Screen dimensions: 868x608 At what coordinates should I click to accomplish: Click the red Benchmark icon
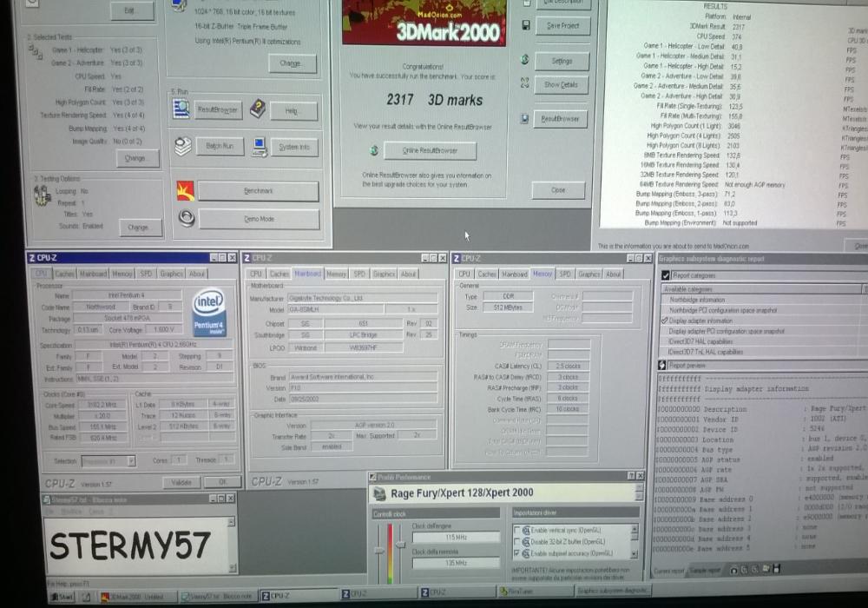(x=185, y=190)
